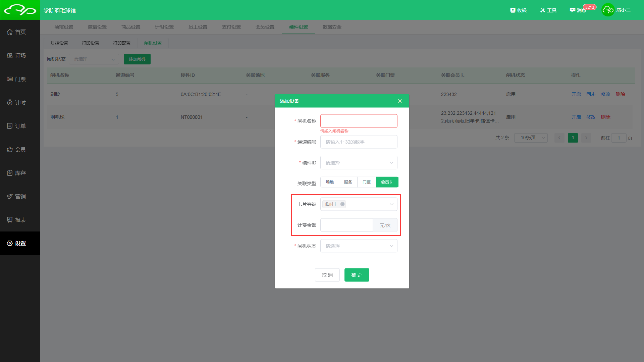The image size is (644, 362).
Task: Select 门票 association type
Action: click(x=366, y=182)
